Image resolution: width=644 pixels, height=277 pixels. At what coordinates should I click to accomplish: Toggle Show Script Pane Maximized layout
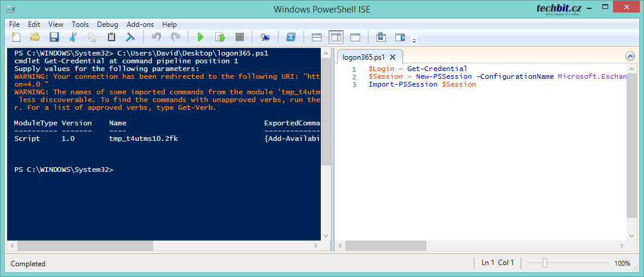(355, 37)
